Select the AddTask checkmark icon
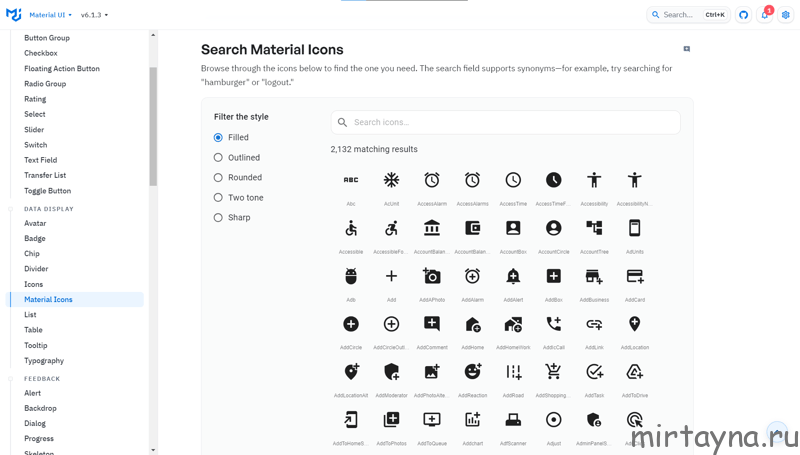This screenshot has width=800, height=455. (x=594, y=372)
